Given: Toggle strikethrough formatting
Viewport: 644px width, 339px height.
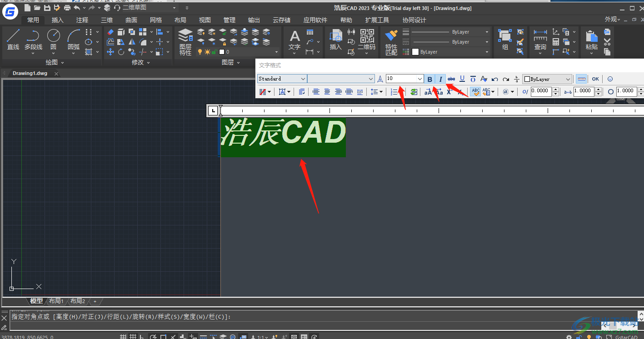Looking at the screenshot, I should coord(451,79).
